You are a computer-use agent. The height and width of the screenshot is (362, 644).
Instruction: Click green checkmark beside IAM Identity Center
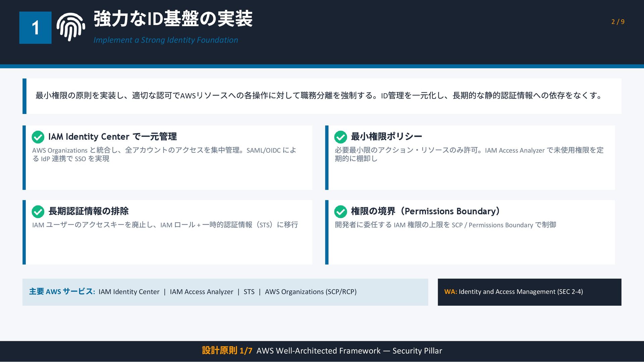[38, 137]
